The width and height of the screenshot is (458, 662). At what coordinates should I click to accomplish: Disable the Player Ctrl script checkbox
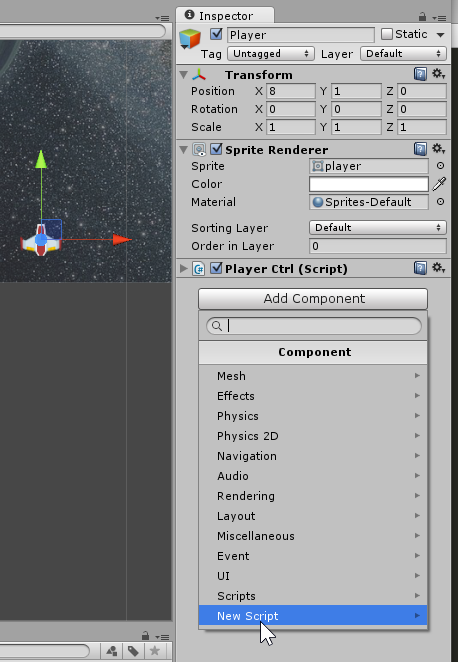pos(216,268)
